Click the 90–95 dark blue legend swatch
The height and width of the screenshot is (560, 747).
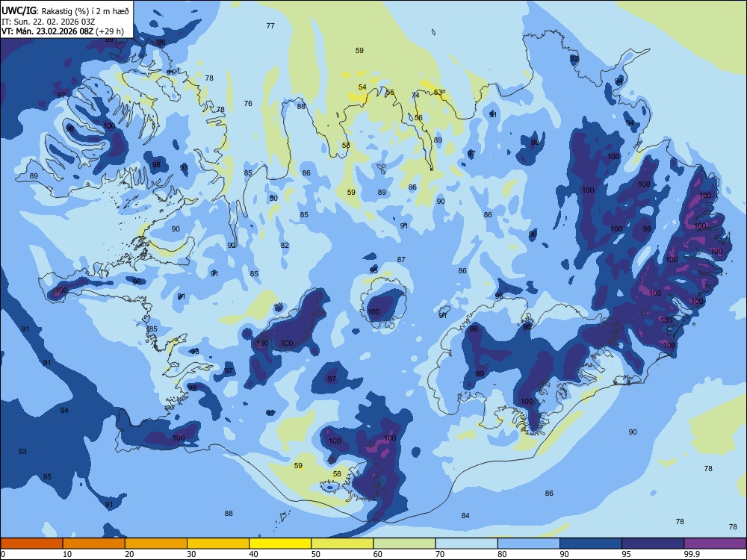point(591,544)
